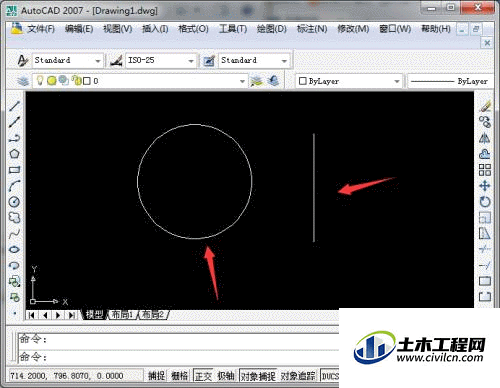Open the 编辑(E) menu
This screenshot has width=500, height=388.
[79, 29]
